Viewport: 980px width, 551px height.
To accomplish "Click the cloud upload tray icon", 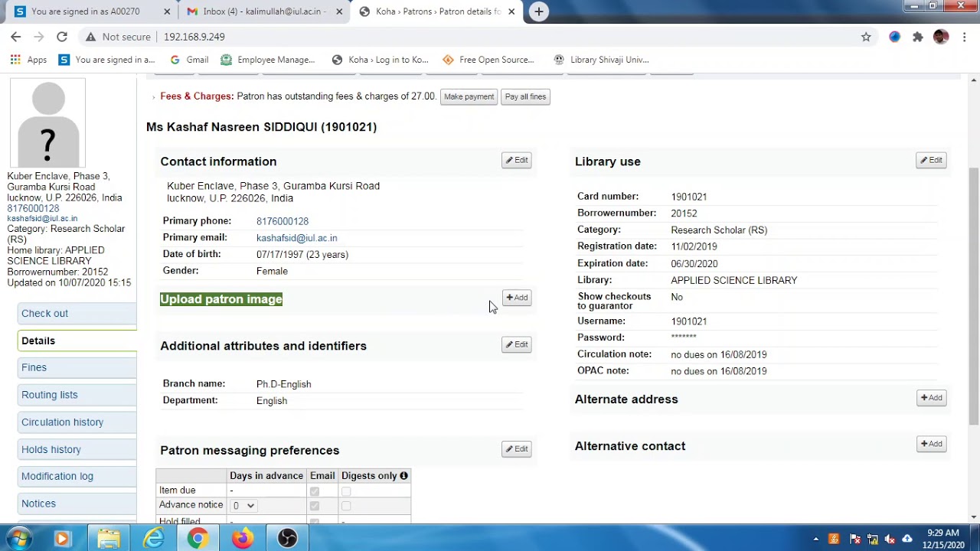I will tap(907, 539).
